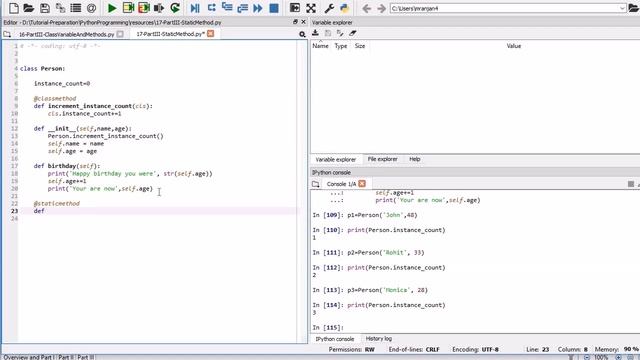Click line number 23 in gutter
The height and width of the screenshot is (360, 640).
click(14, 211)
